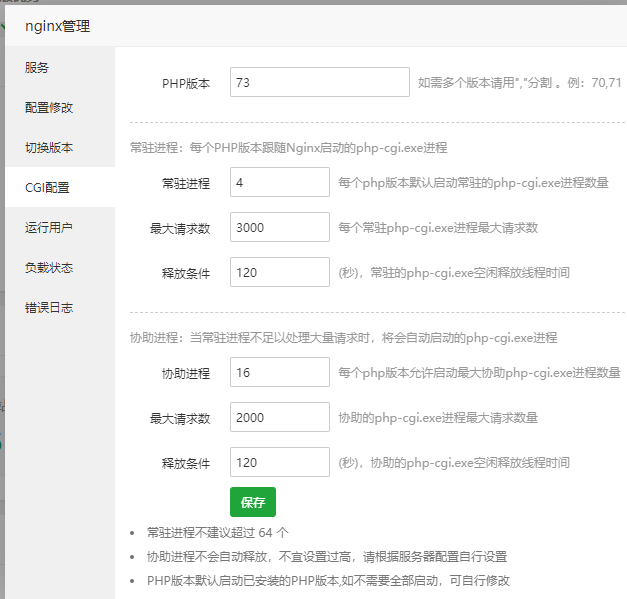Click the 协助进程 section description line

coord(343,338)
